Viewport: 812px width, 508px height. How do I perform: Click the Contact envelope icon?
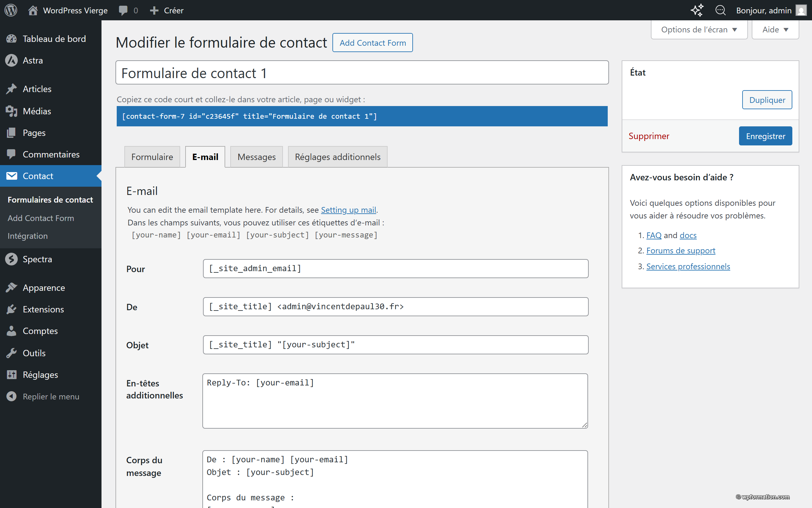click(x=12, y=176)
